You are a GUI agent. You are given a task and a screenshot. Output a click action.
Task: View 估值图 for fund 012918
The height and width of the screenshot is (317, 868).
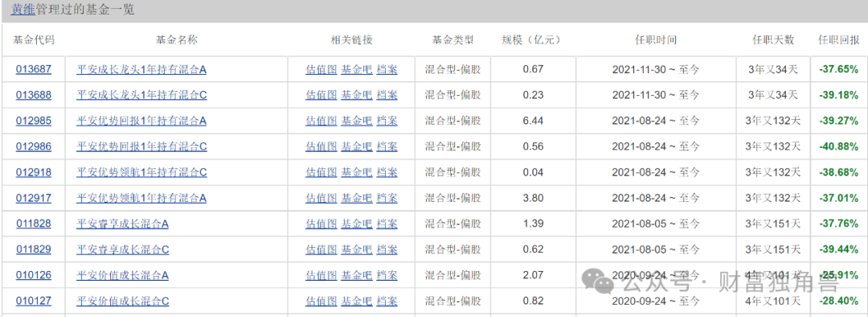coord(321,172)
